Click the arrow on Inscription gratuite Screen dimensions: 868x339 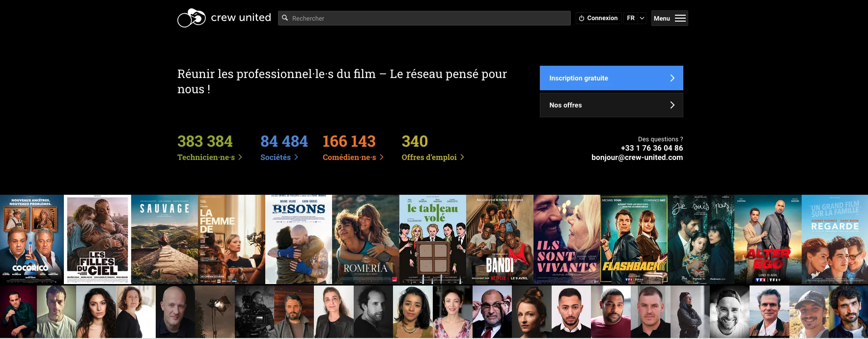672,78
